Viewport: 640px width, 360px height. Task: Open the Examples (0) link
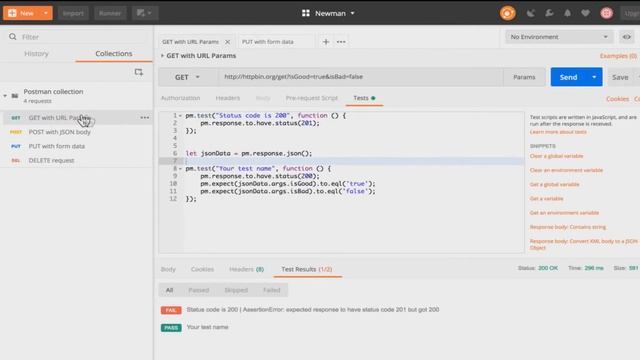[x=618, y=56]
